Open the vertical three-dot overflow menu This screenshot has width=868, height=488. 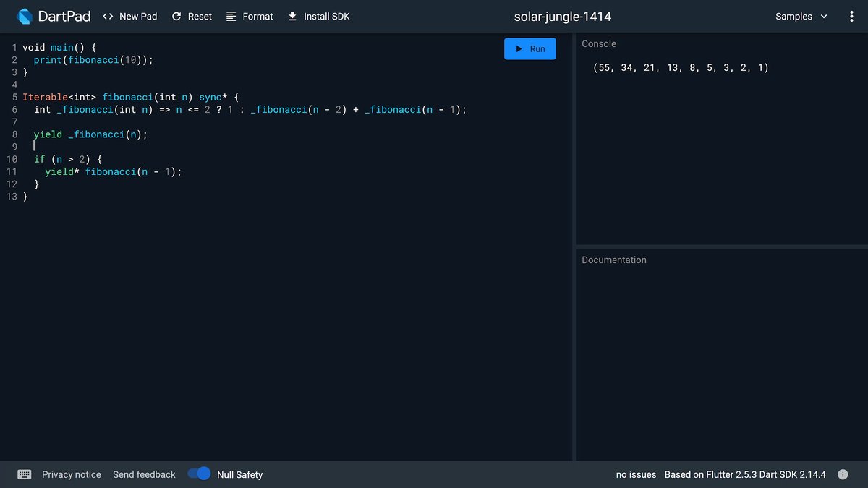pyautogui.click(x=851, y=16)
